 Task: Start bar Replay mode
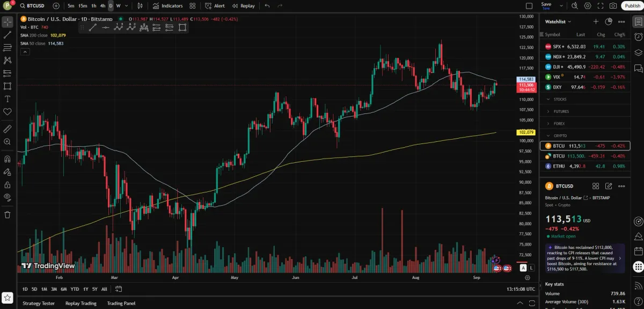pyautogui.click(x=244, y=6)
